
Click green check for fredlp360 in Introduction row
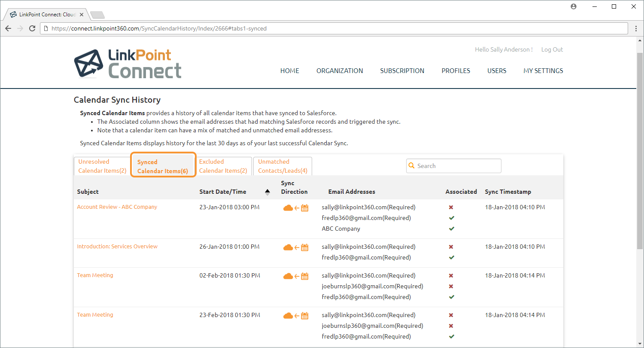coord(452,258)
